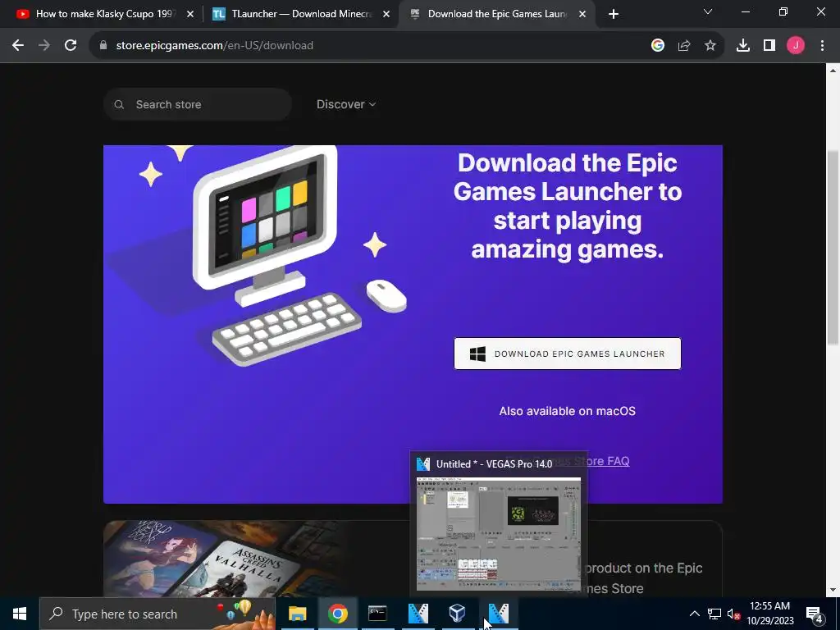Click Download Epic Games Launcher button
This screenshot has height=630, width=840.
tap(568, 354)
